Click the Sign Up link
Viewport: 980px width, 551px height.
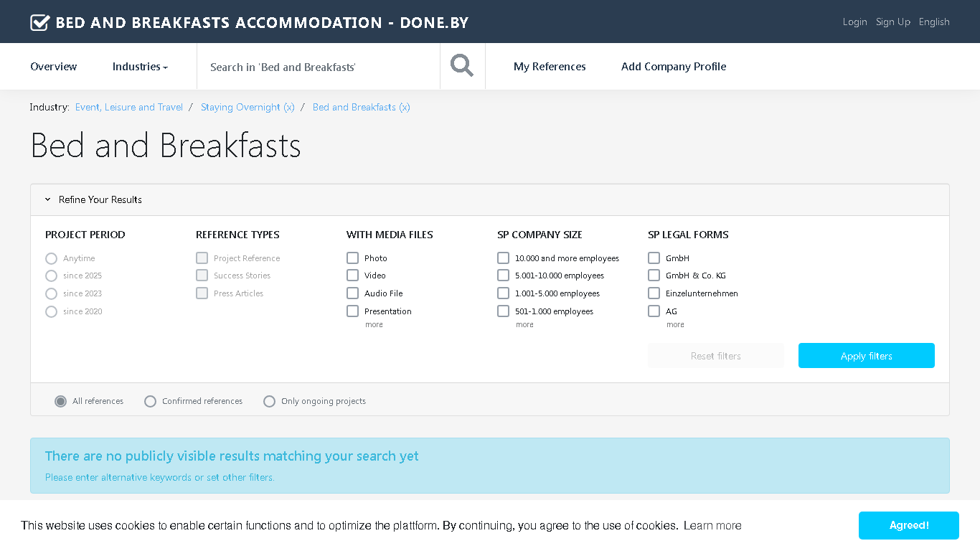click(893, 22)
